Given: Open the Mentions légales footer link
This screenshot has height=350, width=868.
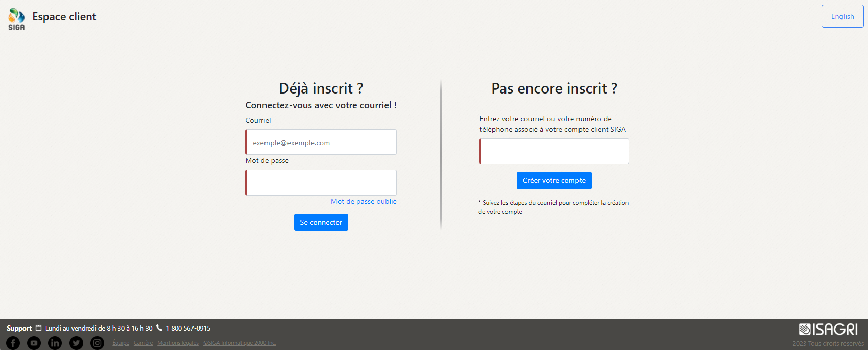Looking at the screenshot, I should click(178, 343).
